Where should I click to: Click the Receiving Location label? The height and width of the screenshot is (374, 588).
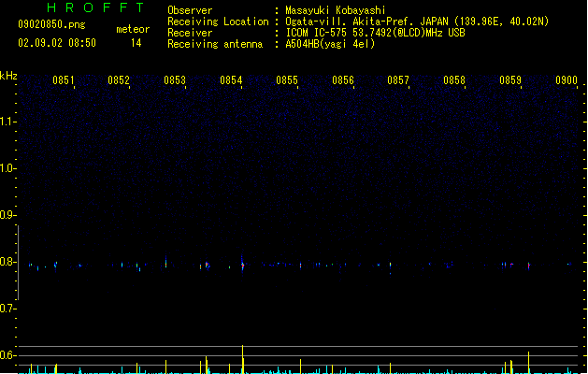coord(218,22)
